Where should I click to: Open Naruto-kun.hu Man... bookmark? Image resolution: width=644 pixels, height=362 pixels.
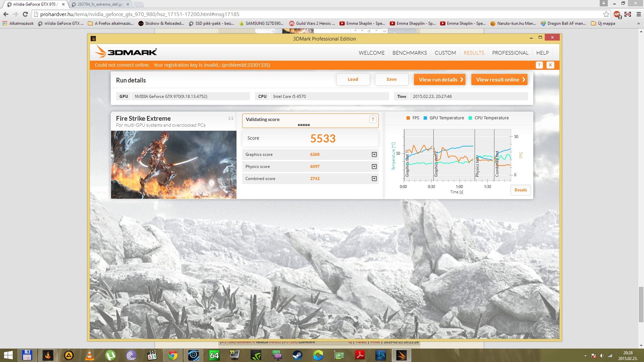point(513,23)
